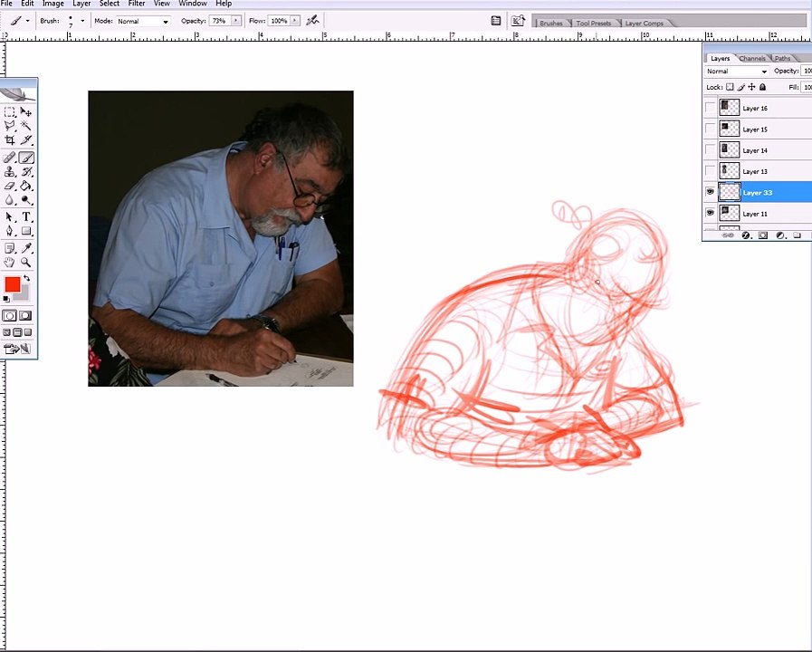Select the Notes tool
The width and height of the screenshot is (812, 652).
click(x=9, y=248)
